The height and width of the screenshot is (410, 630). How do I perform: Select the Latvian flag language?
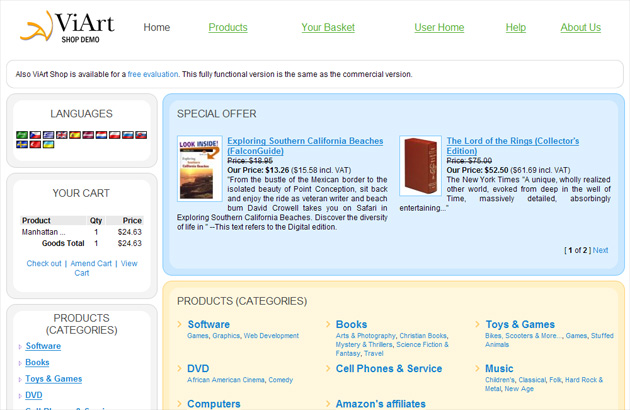[88, 135]
